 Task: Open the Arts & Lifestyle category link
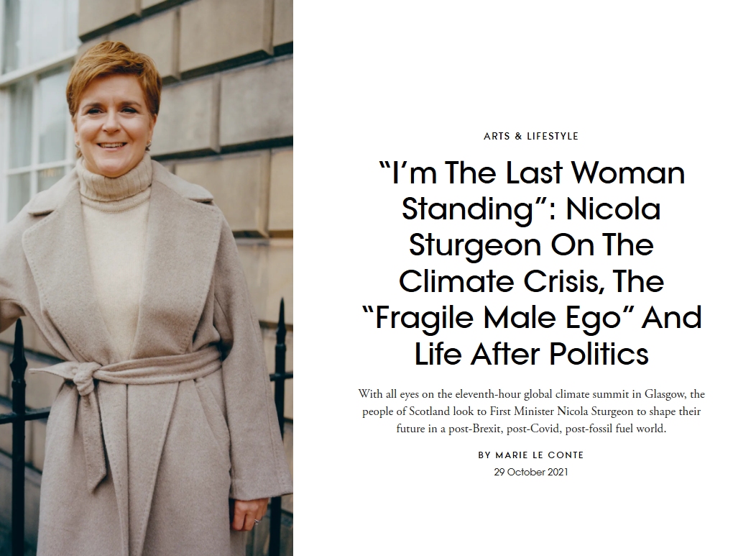(x=531, y=136)
